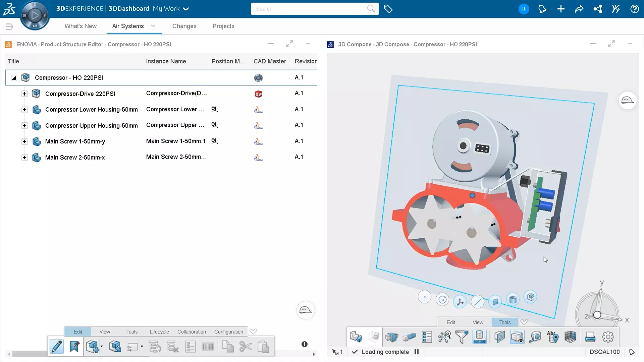Screen dimensions: 644x362
Task: Select the cylinder section option
Action: pyautogui.click(x=513, y=299)
